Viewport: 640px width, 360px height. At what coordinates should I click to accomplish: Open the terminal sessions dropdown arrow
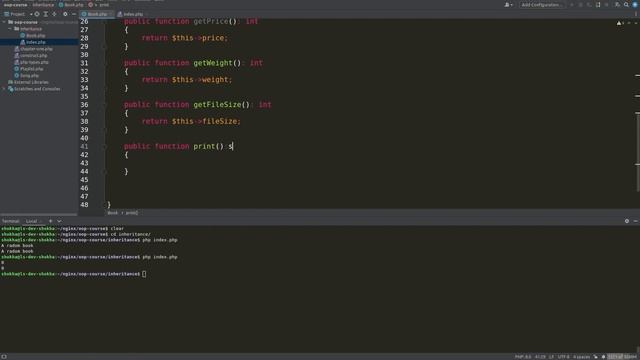(59, 221)
